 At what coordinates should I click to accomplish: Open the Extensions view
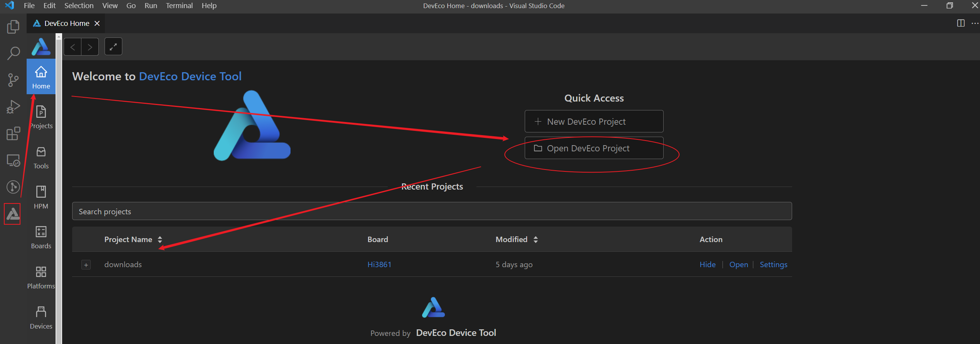[13, 134]
